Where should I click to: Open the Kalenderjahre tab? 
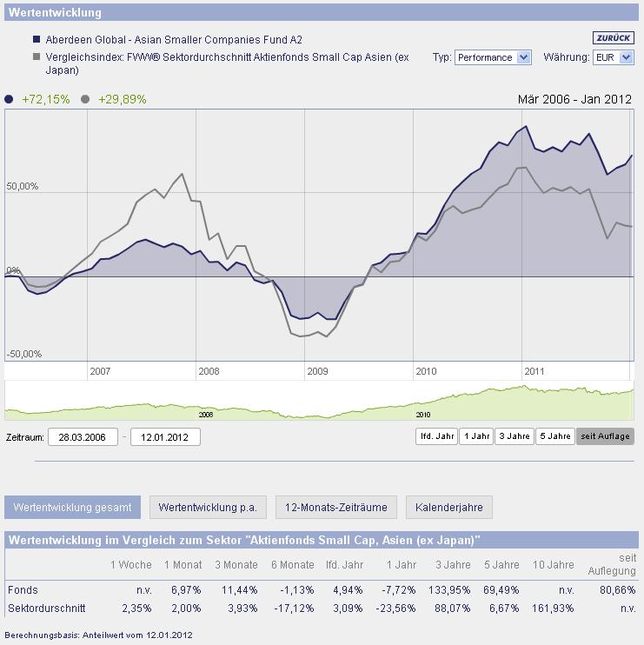coord(448,507)
